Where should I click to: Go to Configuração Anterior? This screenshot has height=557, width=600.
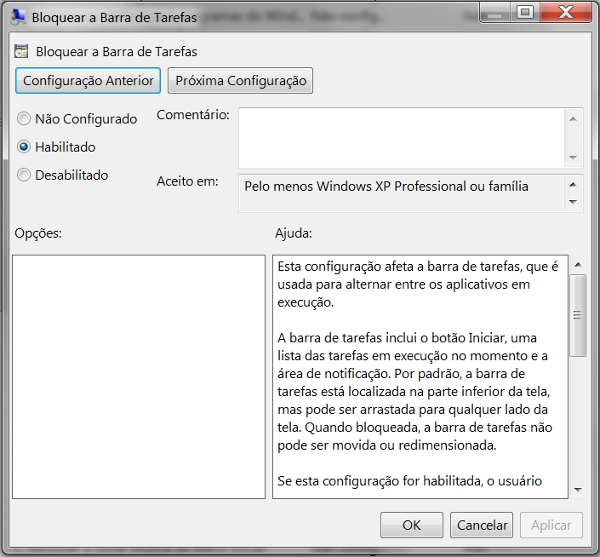click(x=88, y=81)
